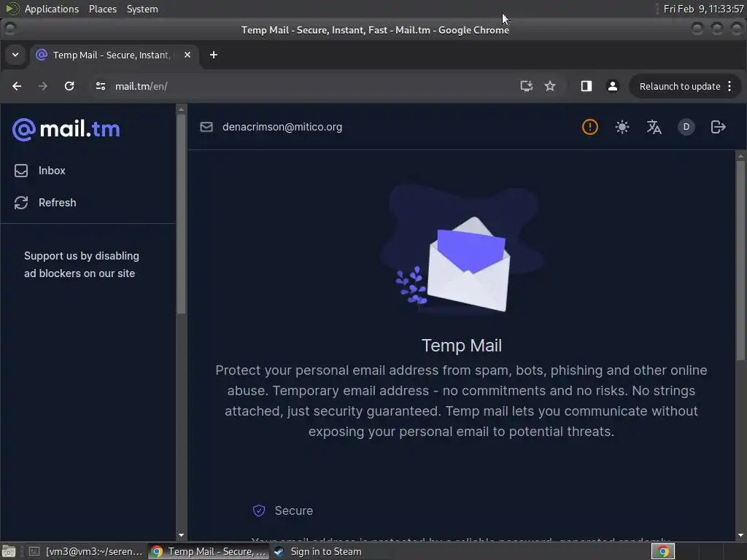Image resolution: width=747 pixels, height=560 pixels.
Task: Click the ad blocker support notice
Action: (82, 265)
